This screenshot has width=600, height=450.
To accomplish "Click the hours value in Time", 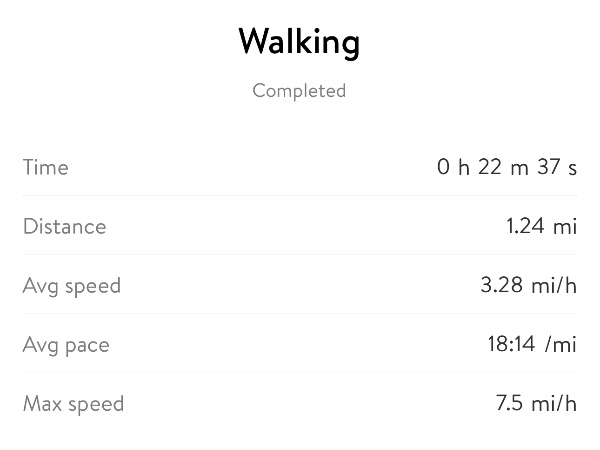I will [x=453, y=167].
